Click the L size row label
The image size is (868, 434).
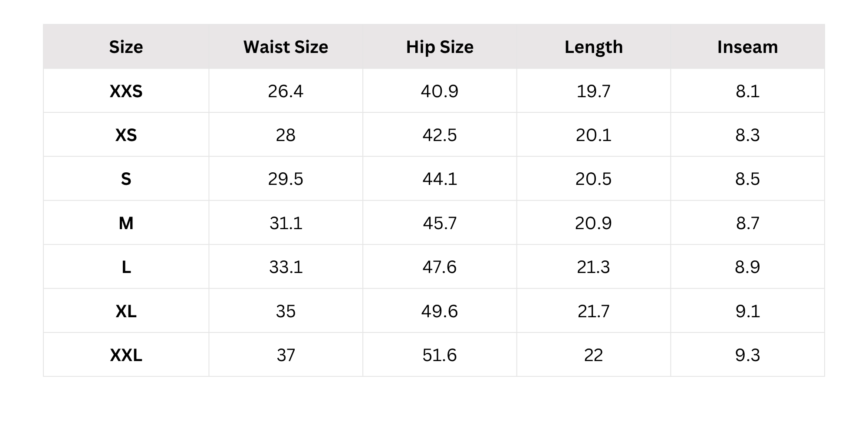click(126, 267)
